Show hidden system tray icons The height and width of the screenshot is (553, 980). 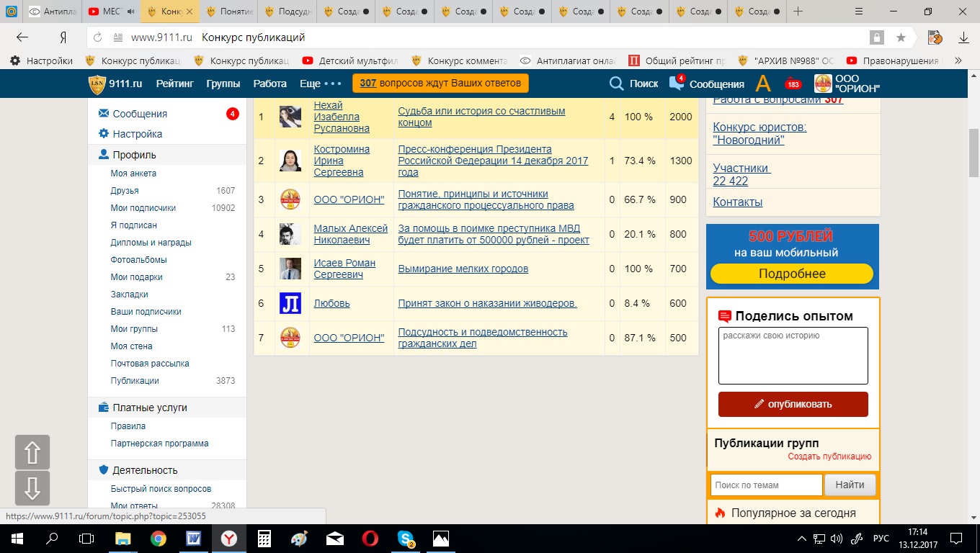[x=802, y=539]
